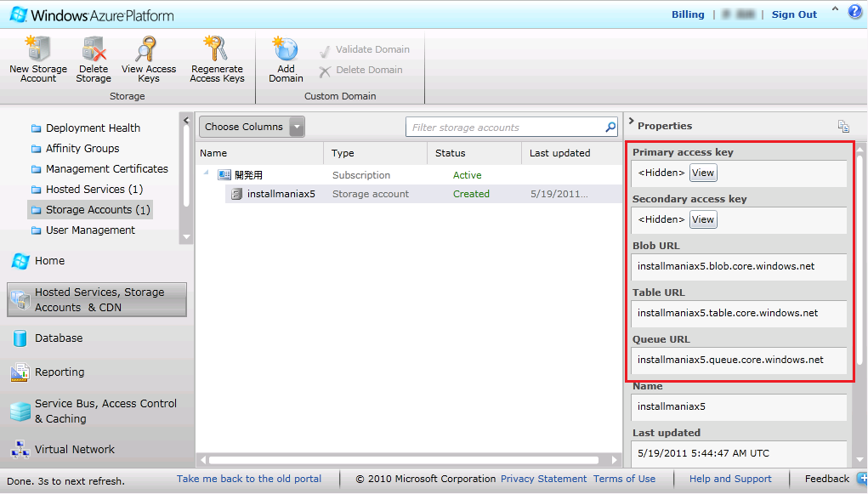Click the Last updated timestamp field
The width and height of the screenshot is (868, 494).
point(739,453)
